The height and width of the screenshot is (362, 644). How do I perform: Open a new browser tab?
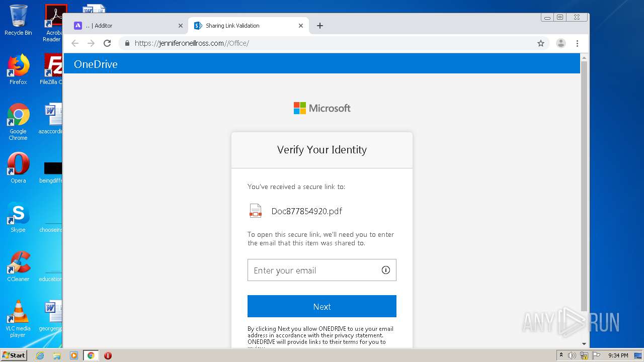pos(320,26)
